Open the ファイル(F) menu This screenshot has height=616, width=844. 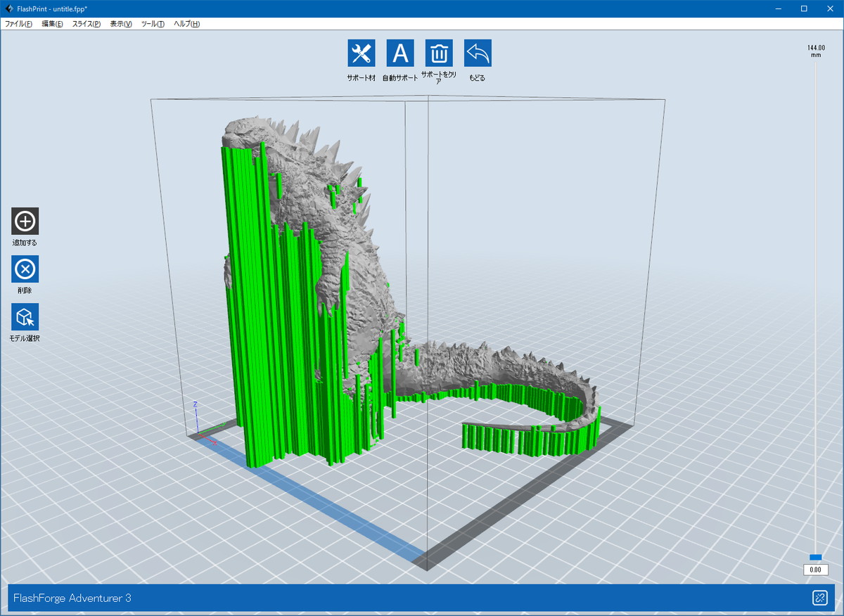(x=19, y=24)
